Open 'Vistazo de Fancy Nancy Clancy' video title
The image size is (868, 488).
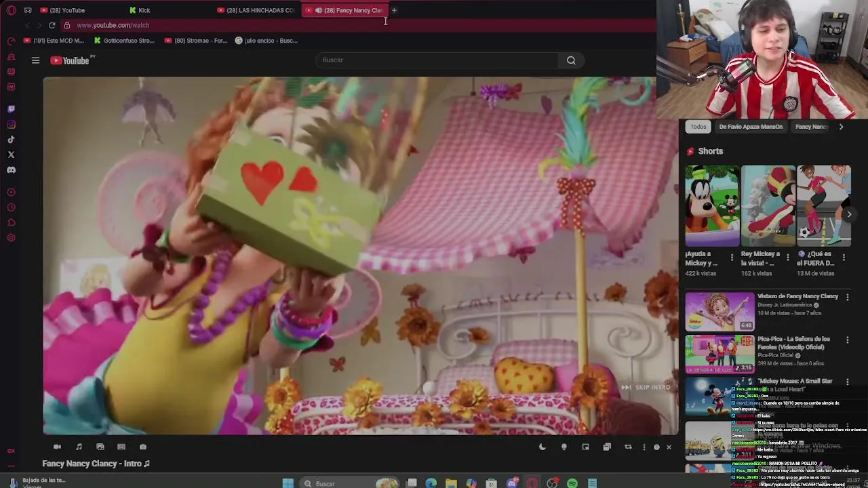pos(797,296)
